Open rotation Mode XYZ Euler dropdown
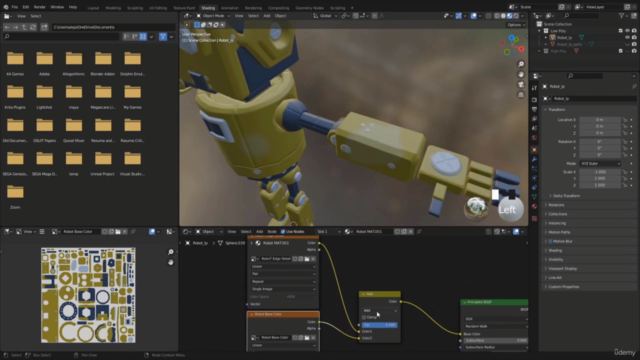This screenshot has height=360, width=640. point(600,163)
